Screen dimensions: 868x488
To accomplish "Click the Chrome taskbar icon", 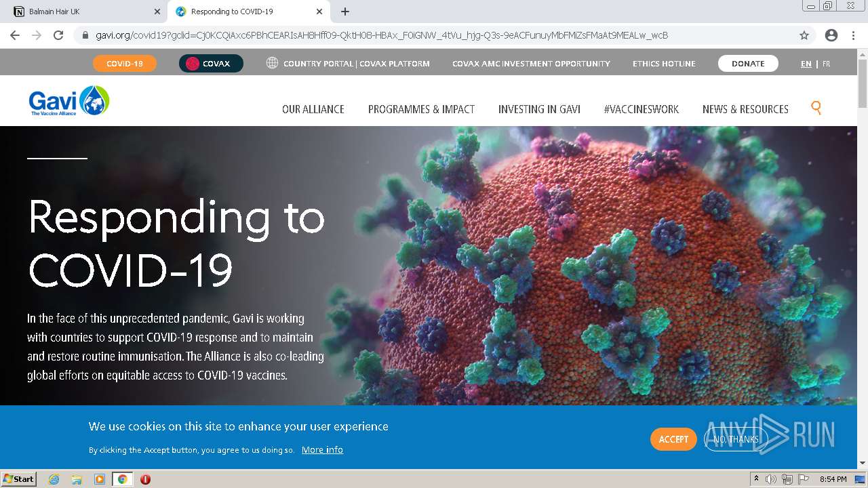I will pos(122,479).
